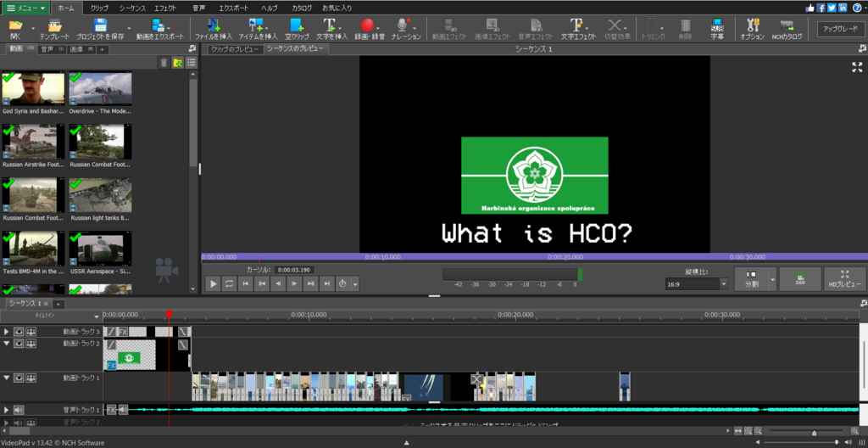This screenshot has height=448, width=868.
Task: Click ファイルを挿入 in the toolbar
Action: click(x=214, y=29)
